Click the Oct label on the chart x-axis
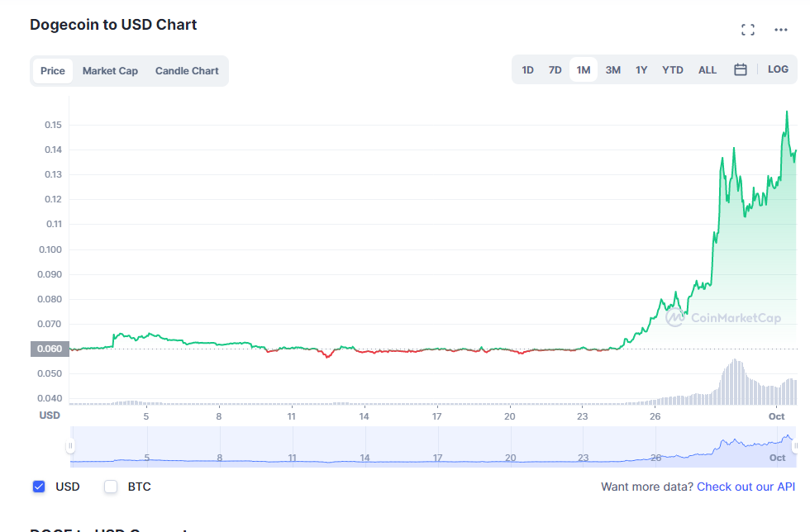 tap(776, 416)
